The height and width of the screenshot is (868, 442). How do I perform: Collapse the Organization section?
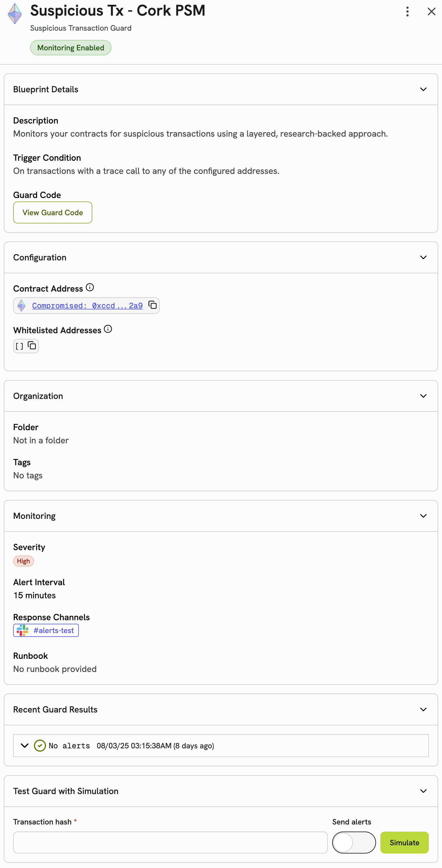point(423,396)
